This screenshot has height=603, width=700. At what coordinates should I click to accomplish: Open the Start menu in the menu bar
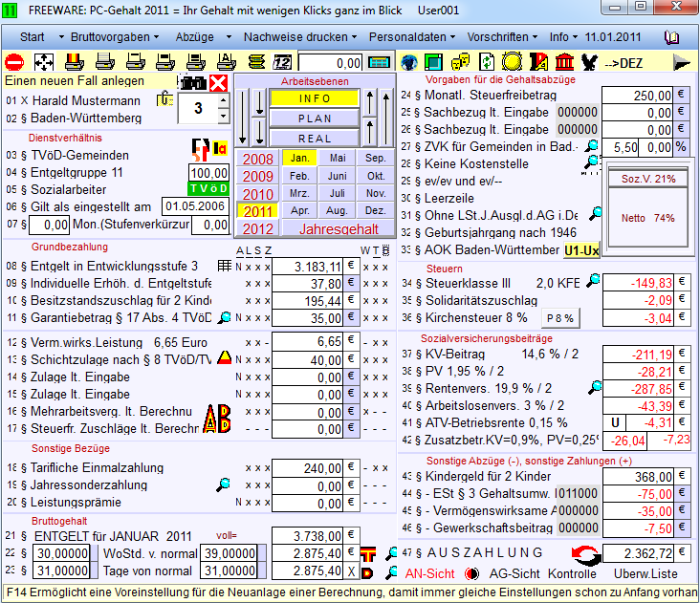[x=36, y=37]
